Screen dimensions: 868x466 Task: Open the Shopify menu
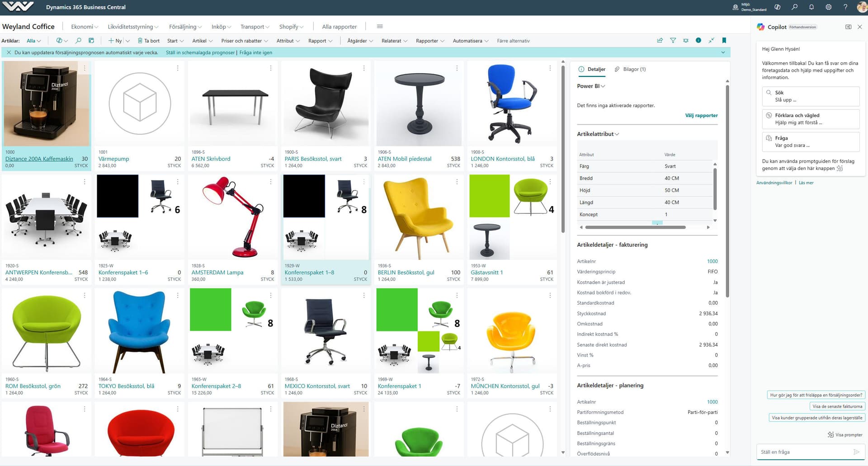[292, 27]
